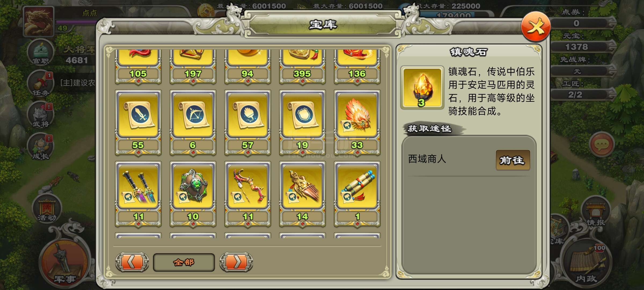Click the 镇魂石 item thumbnail in details panel
644x290 pixels.
click(422, 88)
